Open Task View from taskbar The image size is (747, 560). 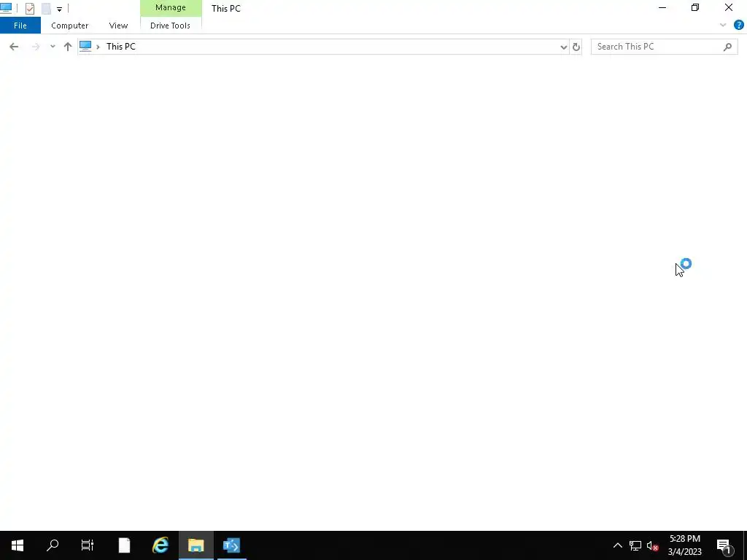point(88,545)
